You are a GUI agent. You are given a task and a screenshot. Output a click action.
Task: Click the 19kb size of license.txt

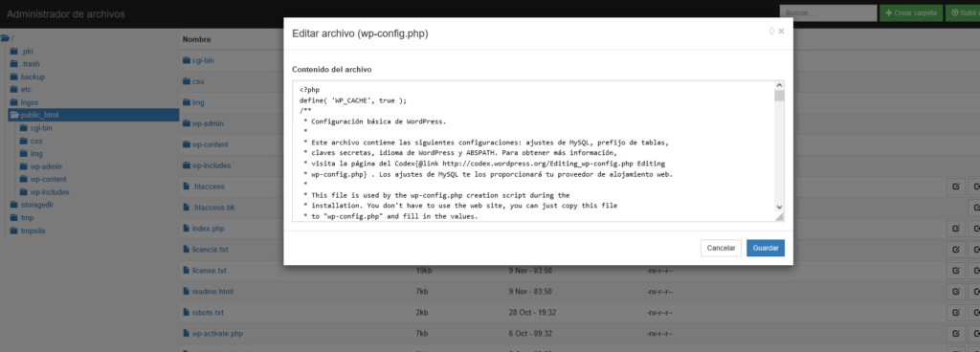423,271
